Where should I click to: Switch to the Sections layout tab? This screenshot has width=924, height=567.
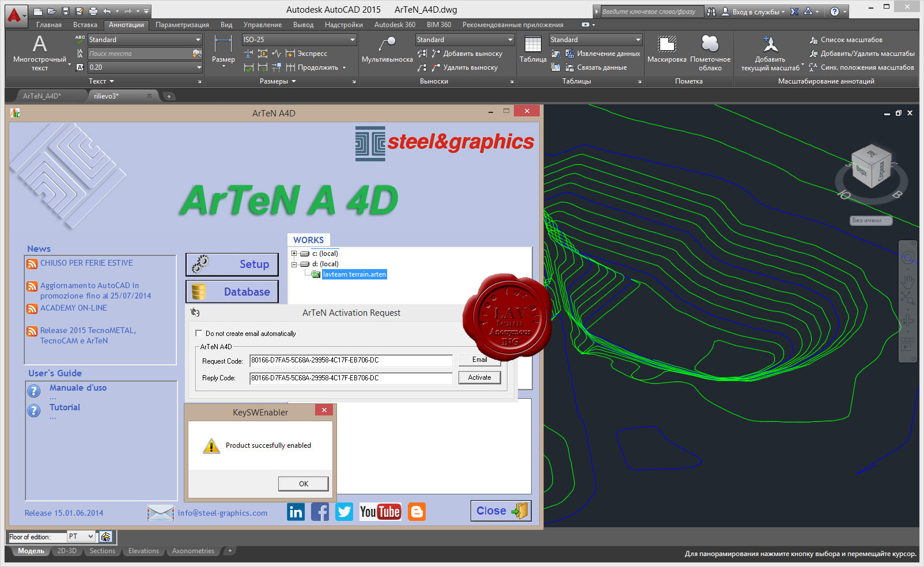[103, 551]
